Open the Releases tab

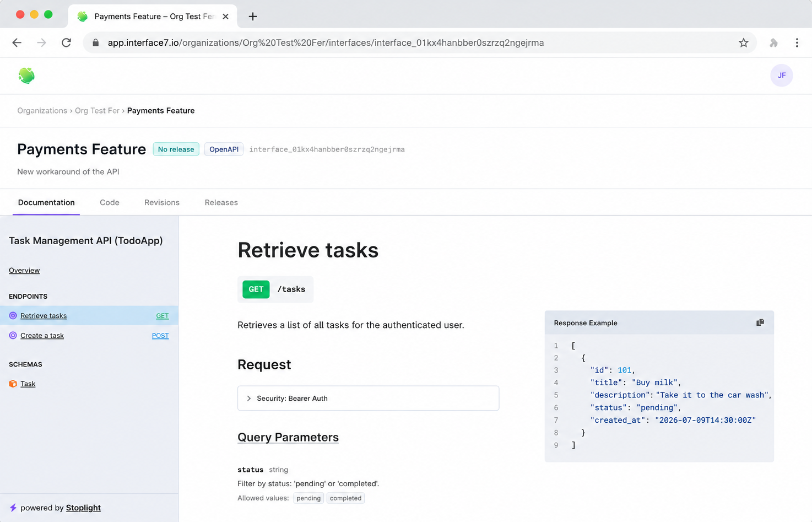click(x=221, y=202)
